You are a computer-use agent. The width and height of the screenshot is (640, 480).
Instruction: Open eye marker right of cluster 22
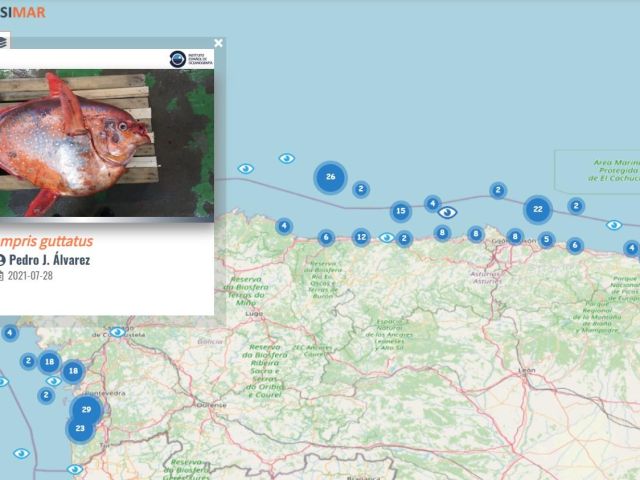tap(613, 225)
